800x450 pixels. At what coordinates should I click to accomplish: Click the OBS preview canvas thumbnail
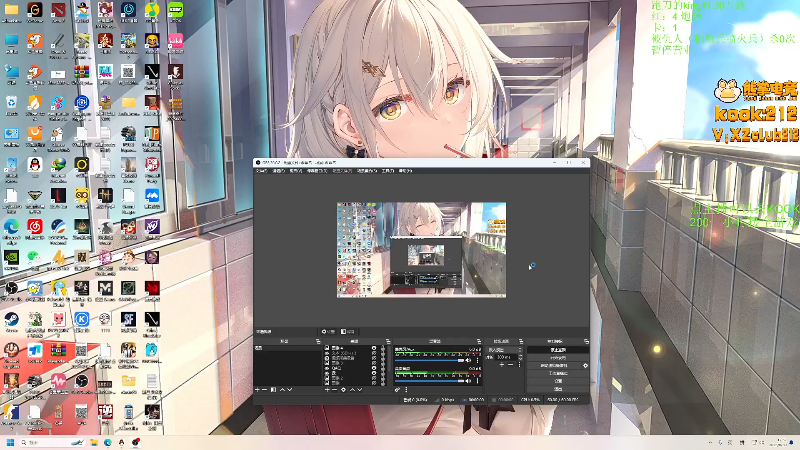pyautogui.click(x=421, y=249)
